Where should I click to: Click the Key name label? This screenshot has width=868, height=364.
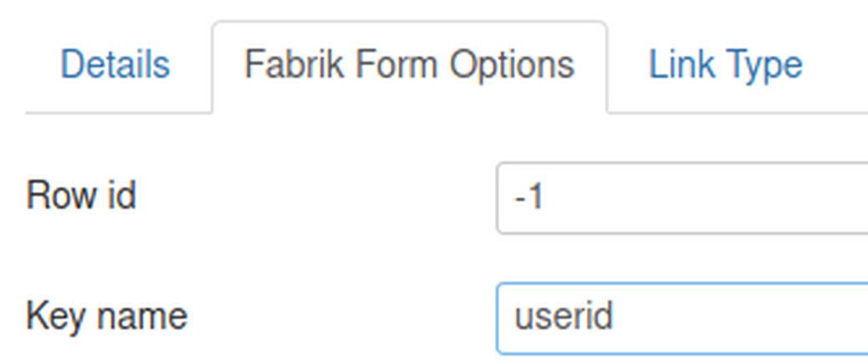pos(107,316)
